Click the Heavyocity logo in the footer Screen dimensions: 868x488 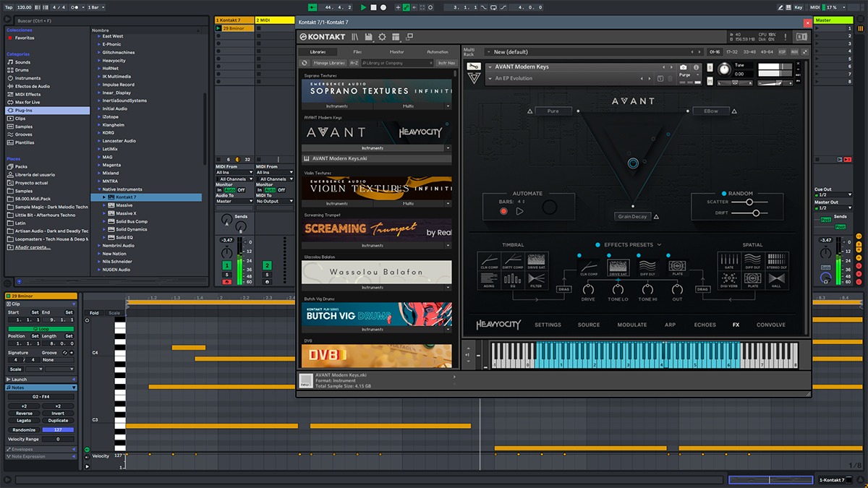coord(498,325)
